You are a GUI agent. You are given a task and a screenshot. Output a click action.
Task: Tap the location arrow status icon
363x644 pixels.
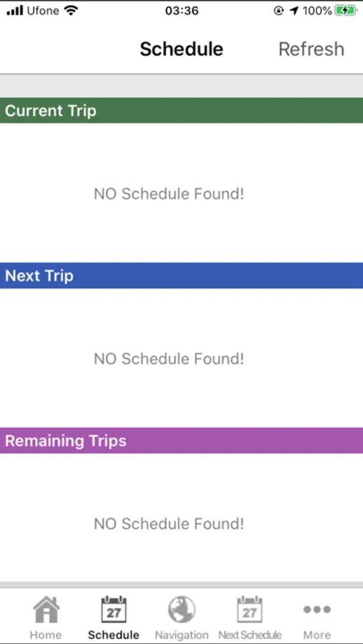pos(294,11)
